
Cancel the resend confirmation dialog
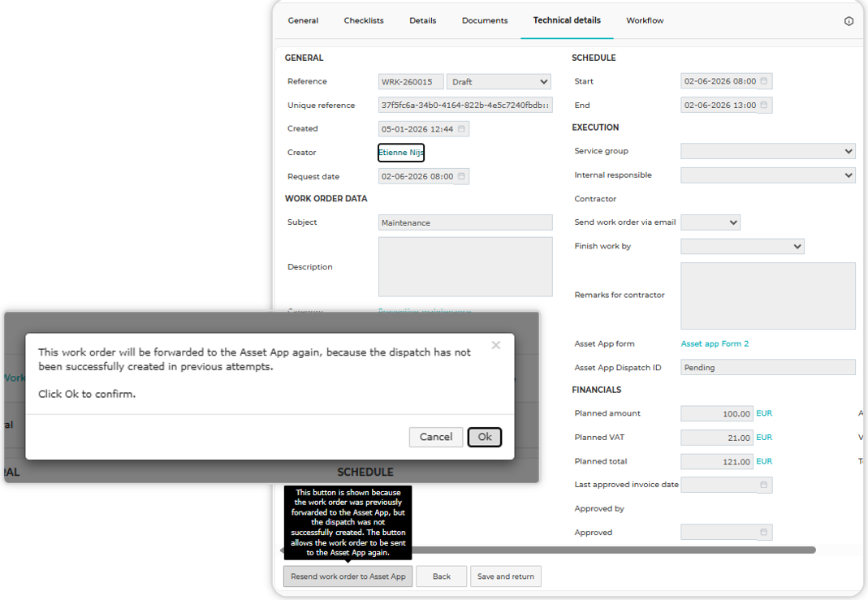[x=436, y=438]
